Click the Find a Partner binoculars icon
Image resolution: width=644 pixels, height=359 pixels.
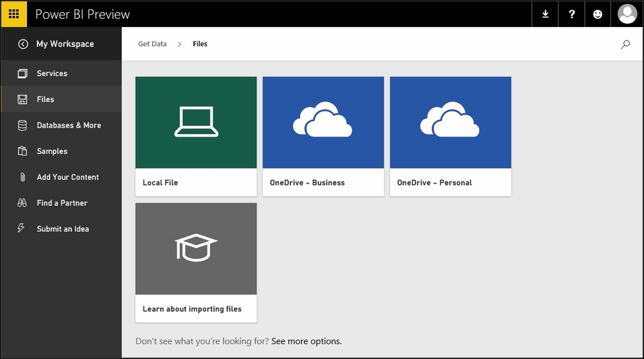(x=23, y=203)
